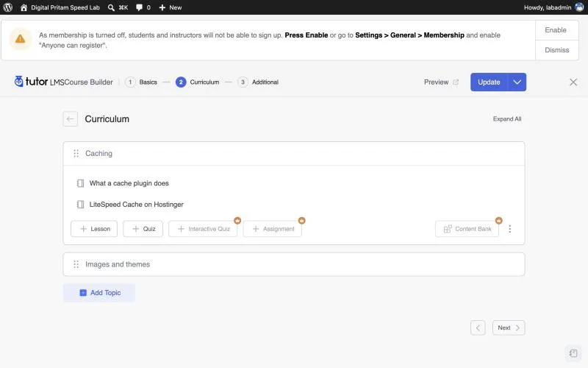Open the notebook icon at bottom right
Viewport: 588px width, 368px height.
click(x=573, y=353)
